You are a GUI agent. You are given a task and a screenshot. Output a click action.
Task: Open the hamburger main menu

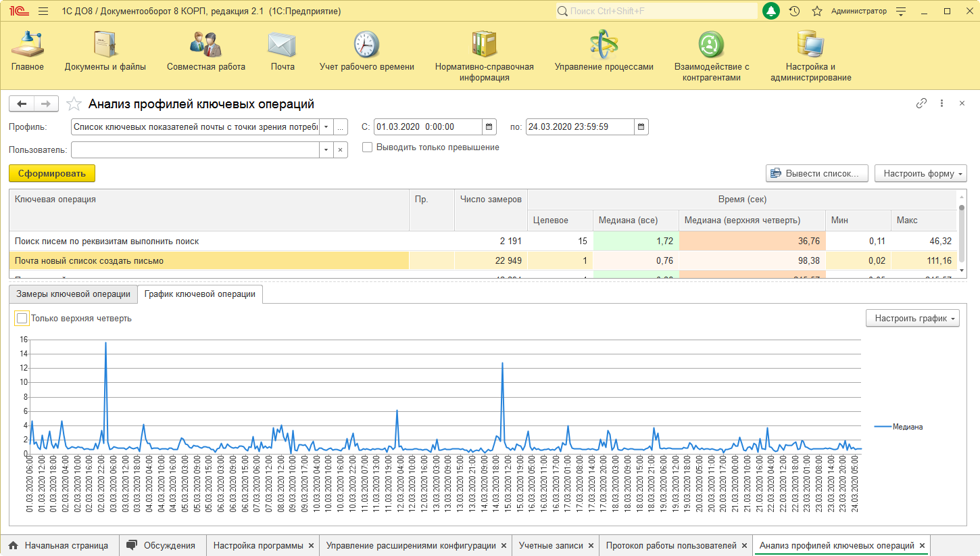(43, 11)
